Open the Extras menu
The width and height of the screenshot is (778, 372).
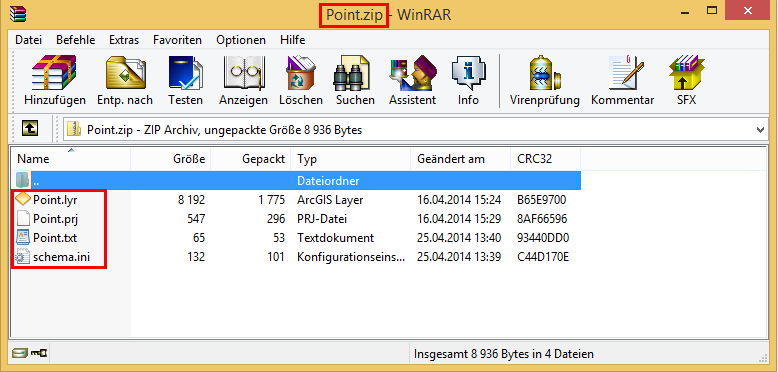124,40
